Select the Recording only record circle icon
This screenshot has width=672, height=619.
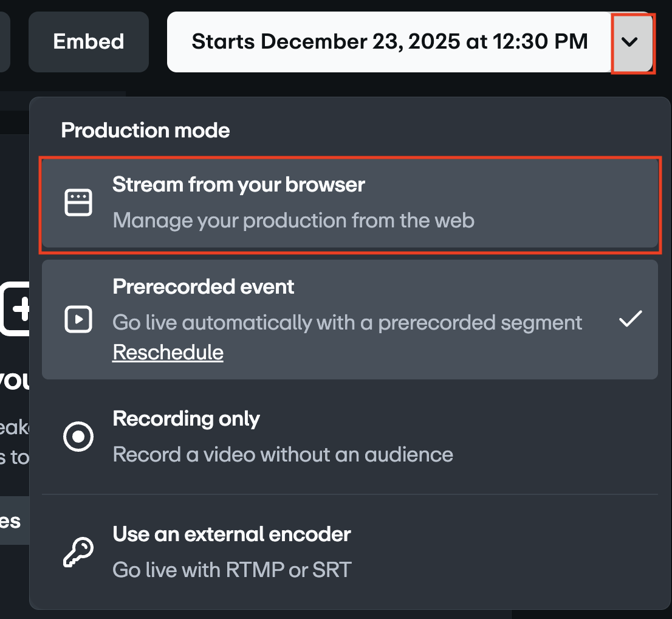[x=78, y=436]
